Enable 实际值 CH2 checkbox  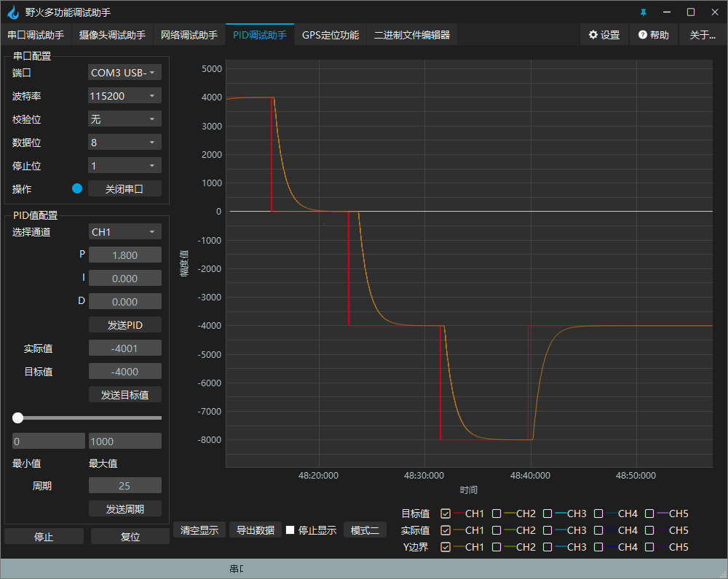tap(496, 530)
